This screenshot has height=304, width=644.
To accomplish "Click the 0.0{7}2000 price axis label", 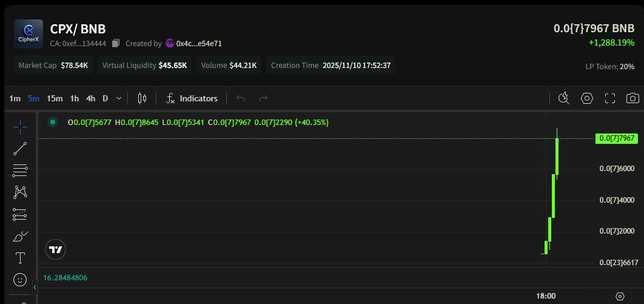I will tap(617, 231).
